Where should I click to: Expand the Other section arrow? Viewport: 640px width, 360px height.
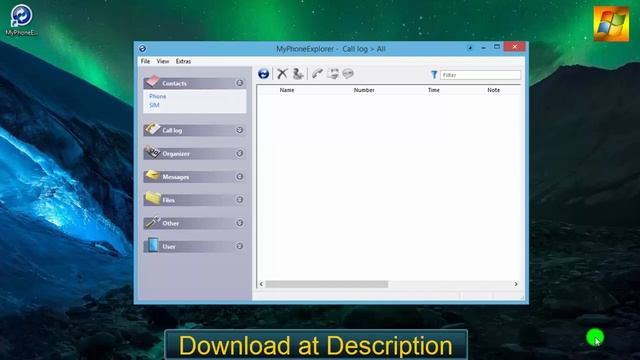click(x=240, y=223)
